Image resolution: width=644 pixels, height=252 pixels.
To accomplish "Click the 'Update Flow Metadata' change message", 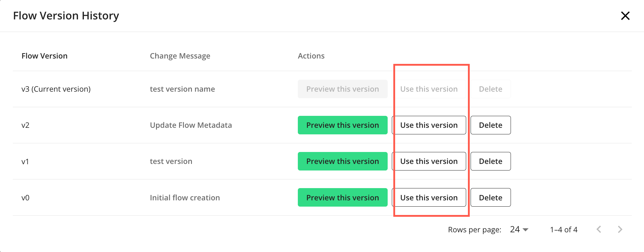I will [191, 125].
